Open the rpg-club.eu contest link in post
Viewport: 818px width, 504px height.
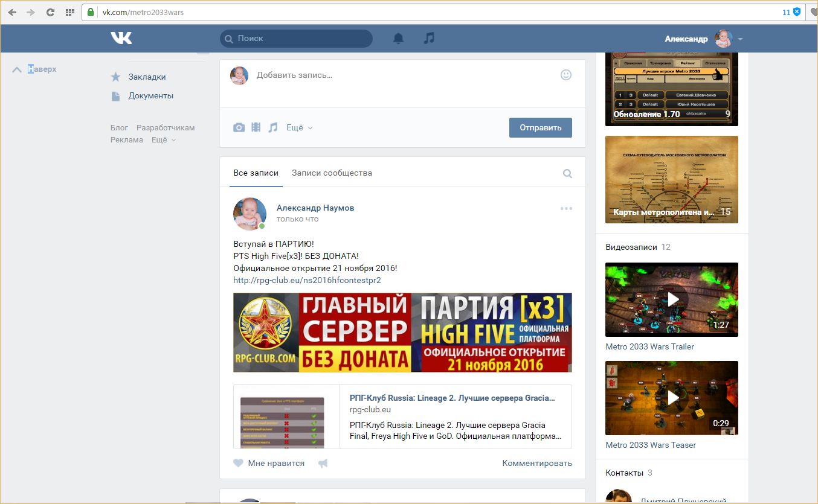point(308,280)
